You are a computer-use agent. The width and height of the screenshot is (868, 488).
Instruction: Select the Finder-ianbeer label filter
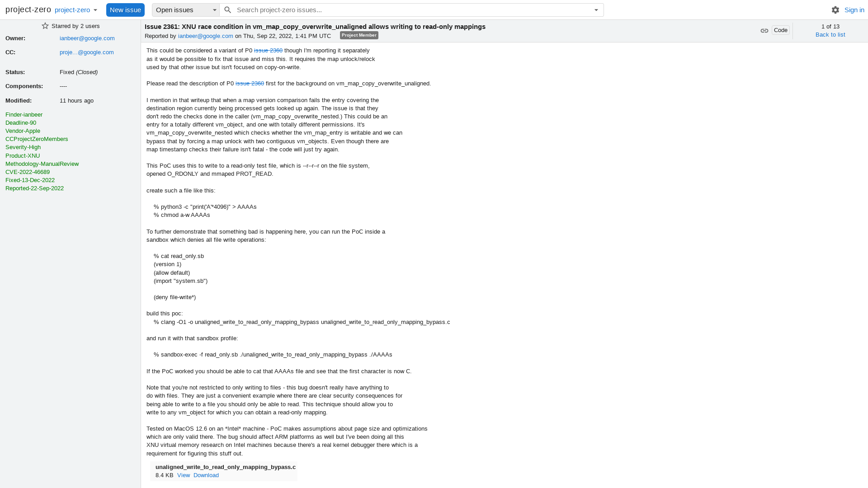(x=24, y=114)
